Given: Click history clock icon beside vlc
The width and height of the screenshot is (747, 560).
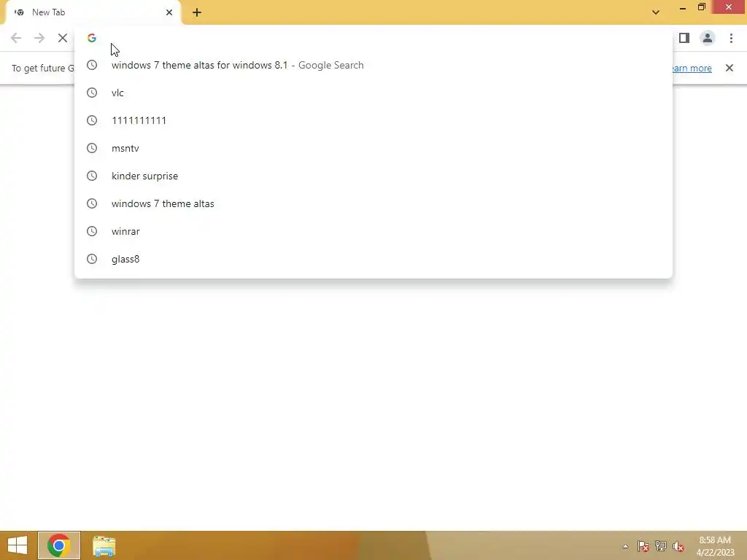Looking at the screenshot, I should (x=92, y=93).
